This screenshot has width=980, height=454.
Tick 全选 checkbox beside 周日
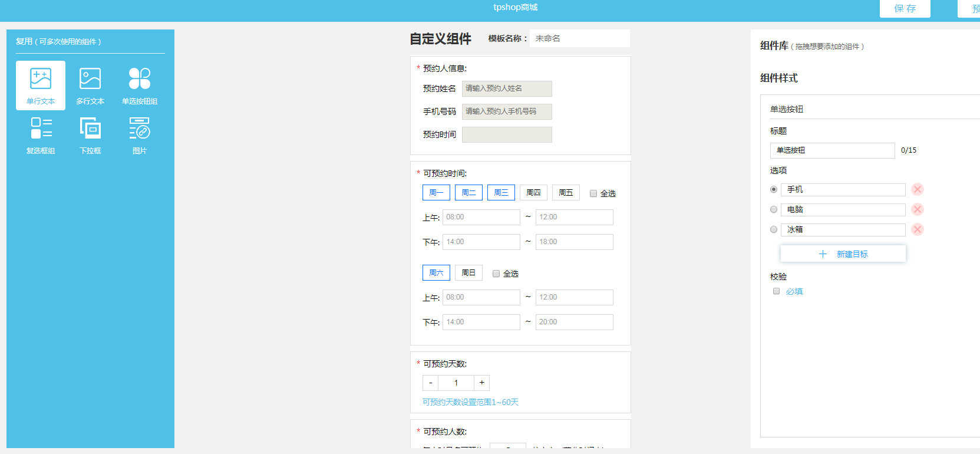[x=496, y=274]
